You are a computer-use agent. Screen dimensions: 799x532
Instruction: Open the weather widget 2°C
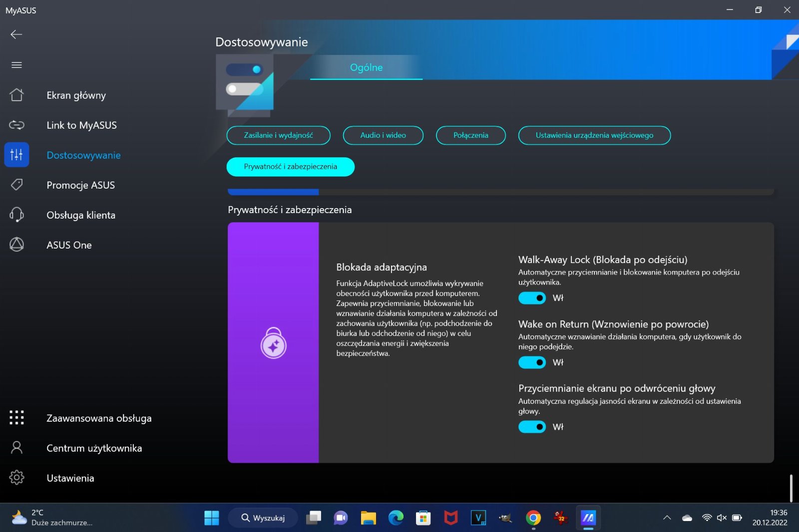52,518
